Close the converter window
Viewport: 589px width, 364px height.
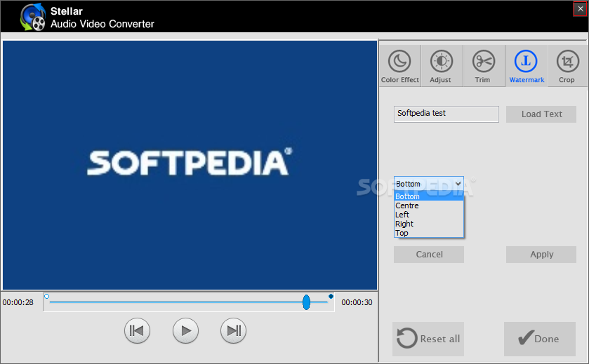(x=581, y=9)
